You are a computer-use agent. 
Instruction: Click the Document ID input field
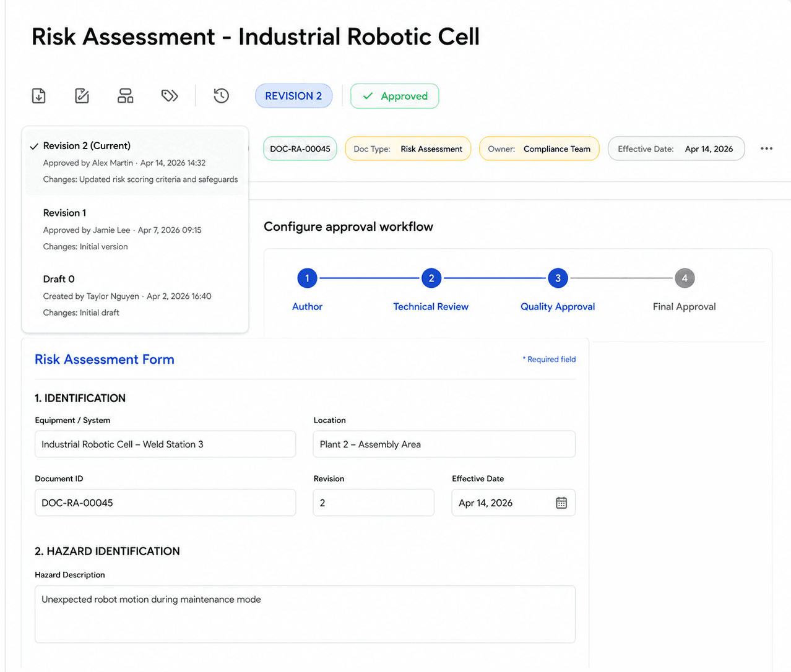[165, 502]
